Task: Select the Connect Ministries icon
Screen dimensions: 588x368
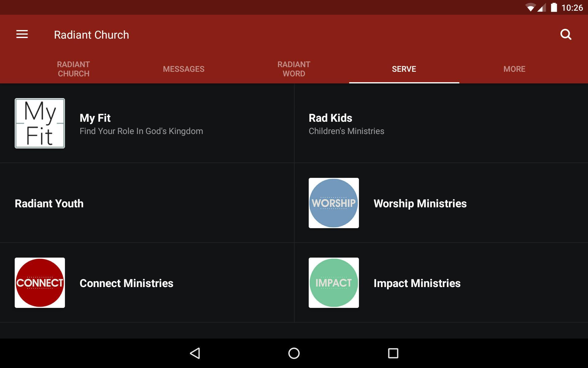Action: pyautogui.click(x=40, y=282)
